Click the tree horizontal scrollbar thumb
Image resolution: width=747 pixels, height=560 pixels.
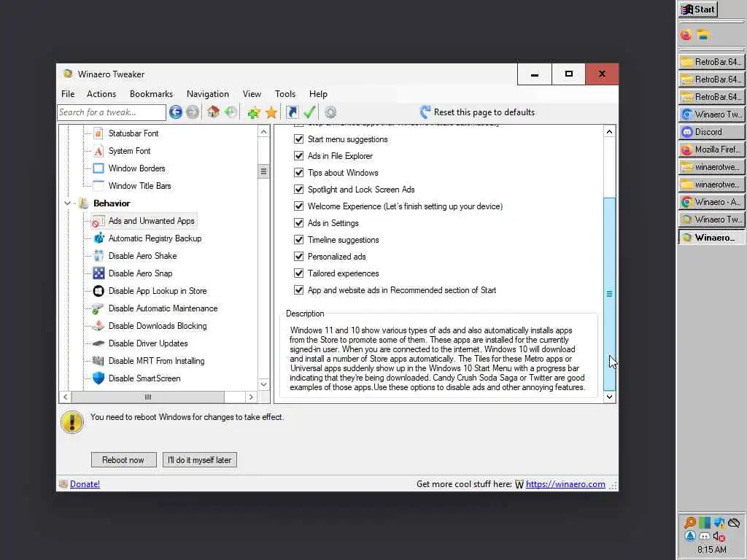pos(147,397)
